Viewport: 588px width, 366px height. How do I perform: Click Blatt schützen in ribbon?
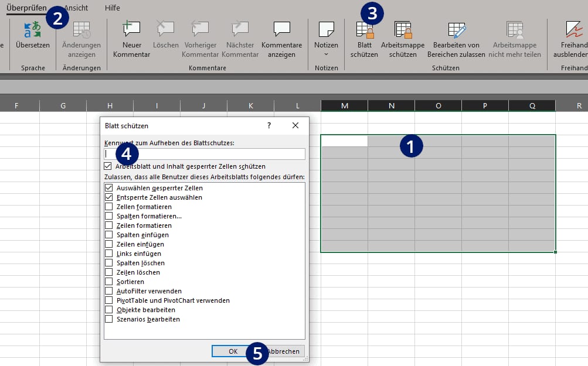click(364, 40)
